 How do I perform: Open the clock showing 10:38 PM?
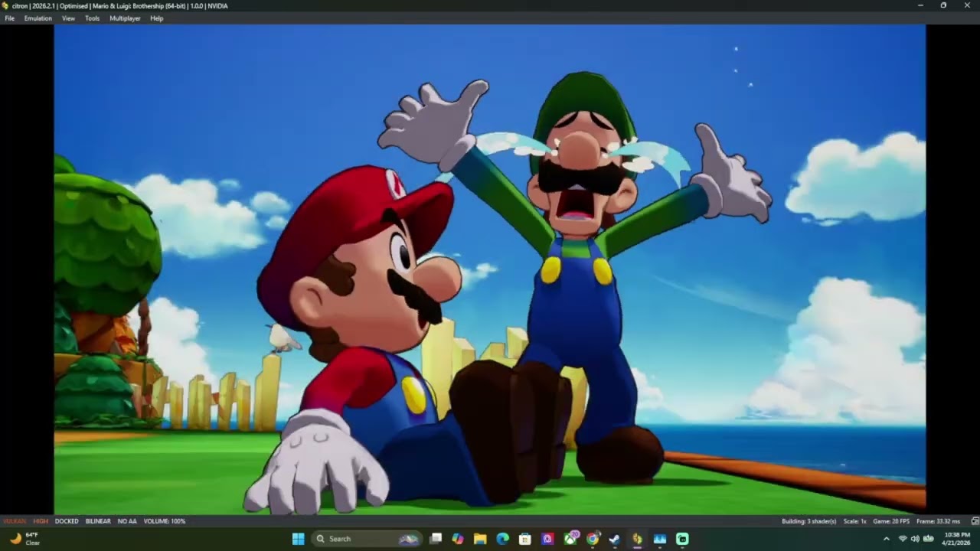pos(957,539)
